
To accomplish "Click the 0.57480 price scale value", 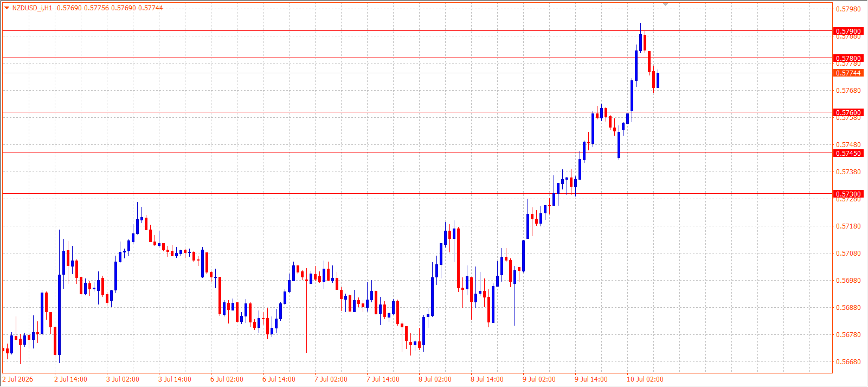I will tap(848, 145).
